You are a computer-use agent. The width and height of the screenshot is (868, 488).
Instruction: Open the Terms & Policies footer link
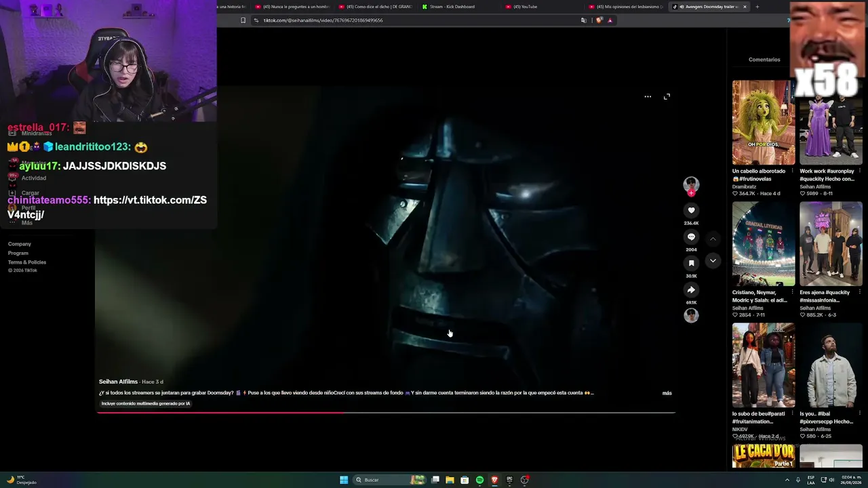pos(27,262)
